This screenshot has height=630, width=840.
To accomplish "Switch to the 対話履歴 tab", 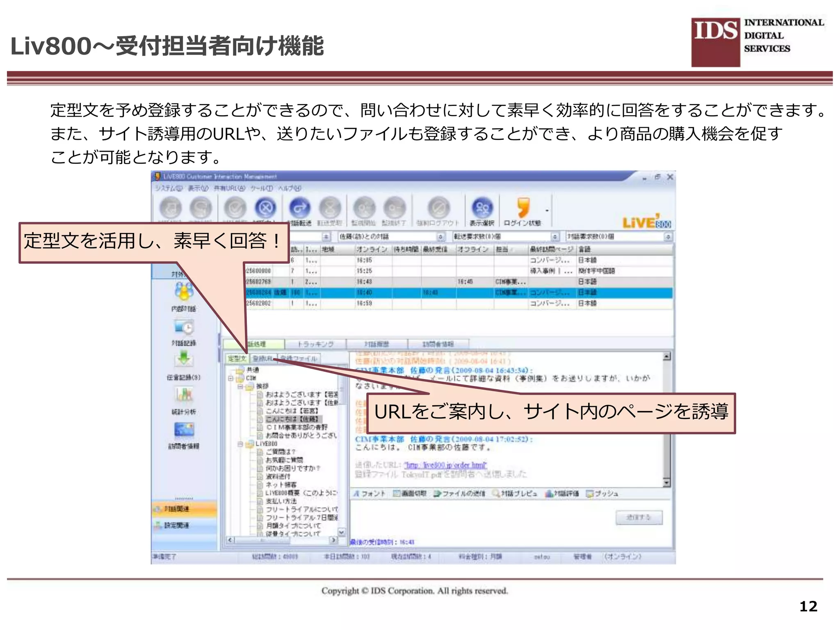I will [377, 344].
